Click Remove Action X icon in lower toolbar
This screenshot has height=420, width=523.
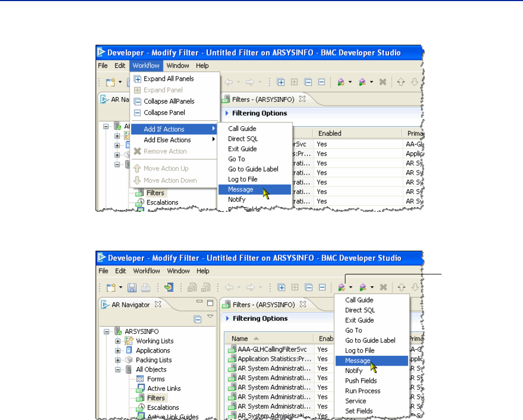[x=383, y=287]
